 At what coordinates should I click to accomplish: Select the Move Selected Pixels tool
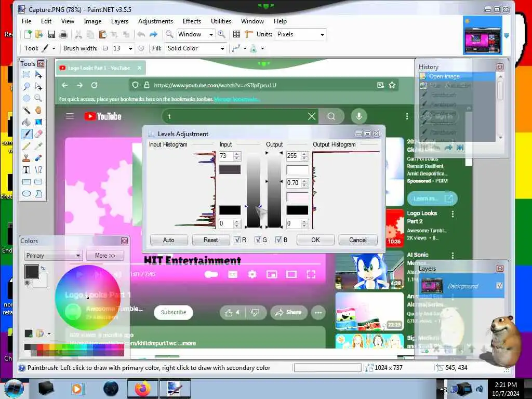(x=38, y=74)
